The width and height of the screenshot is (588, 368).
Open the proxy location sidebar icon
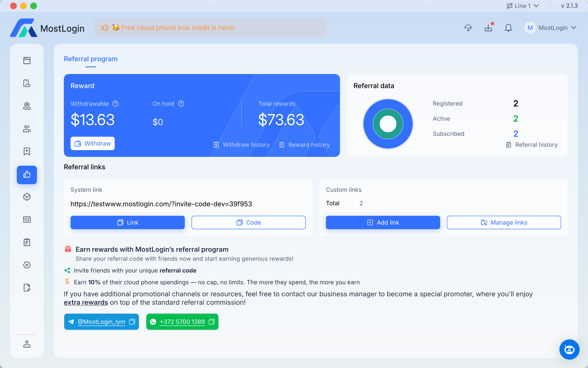pos(27,106)
